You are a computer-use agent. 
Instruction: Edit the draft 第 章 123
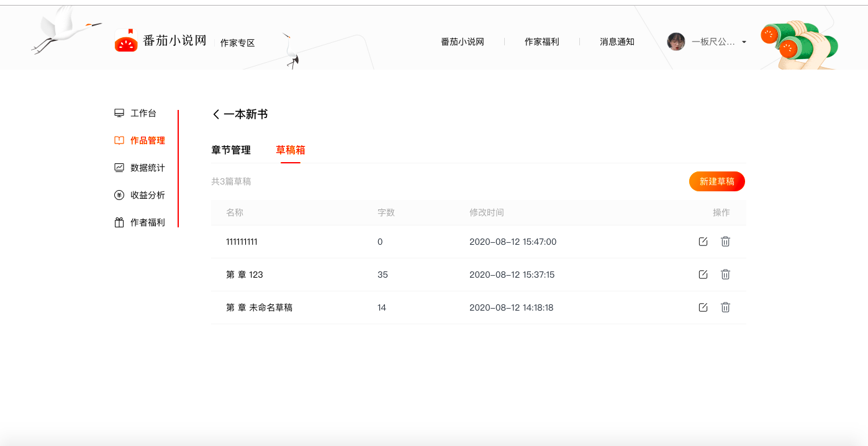coord(703,275)
